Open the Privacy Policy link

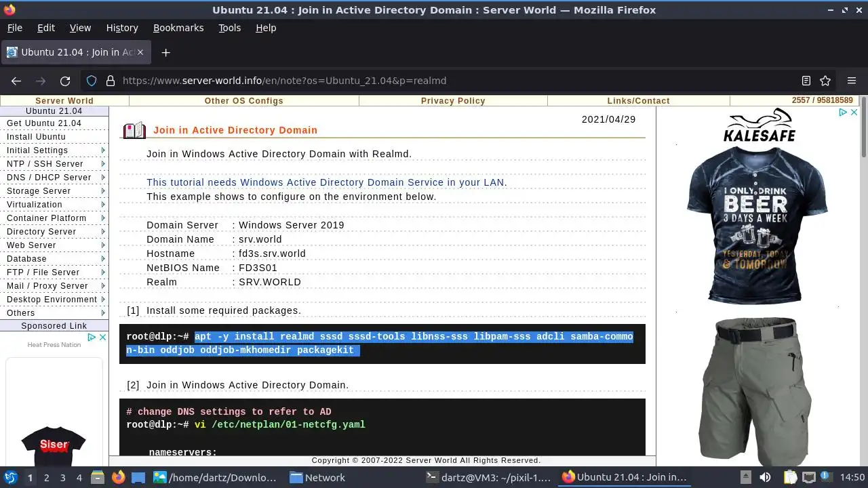click(x=453, y=101)
